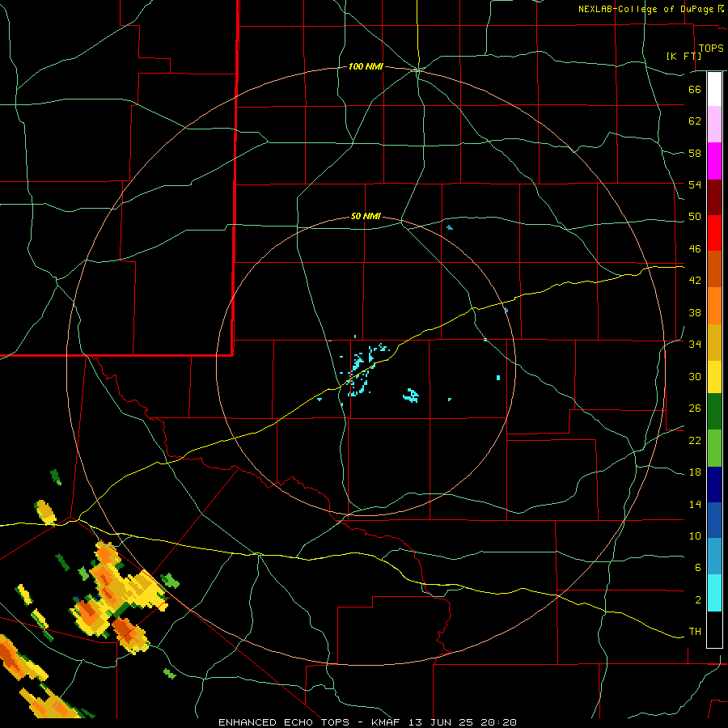Click the "46" legend value
This screenshot has width=728, height=728.
695,248
